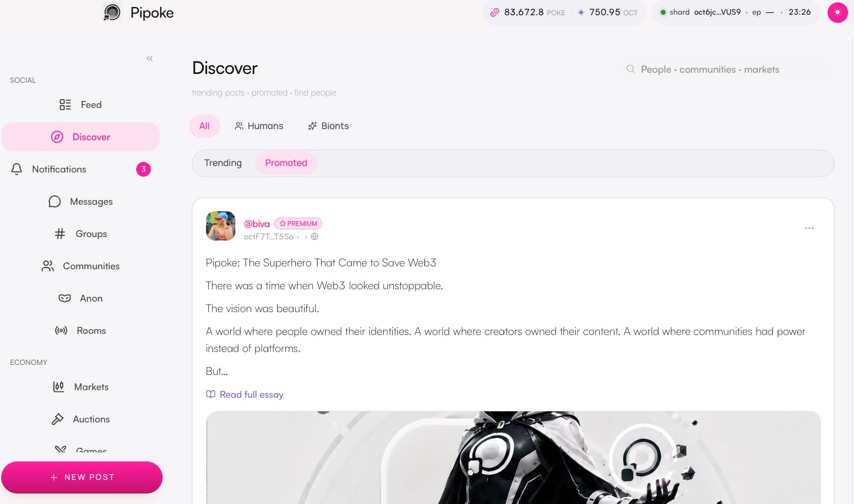Click the Pipoke logo icon
The height and width of the screenshot is (504, 854).
pyautogui.click(x=112, y=12)
